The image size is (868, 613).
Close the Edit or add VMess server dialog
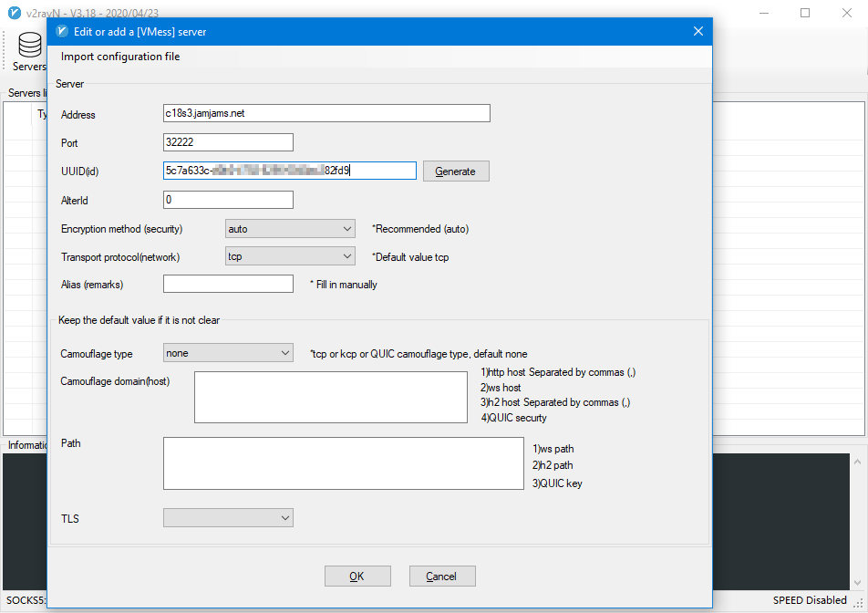click(698, 32)
